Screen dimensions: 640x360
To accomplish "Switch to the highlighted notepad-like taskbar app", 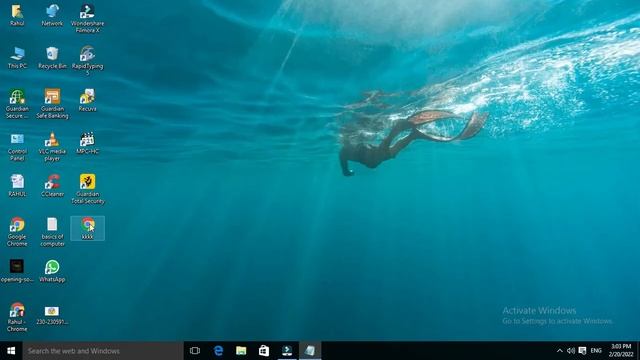I will pos(310,351).
